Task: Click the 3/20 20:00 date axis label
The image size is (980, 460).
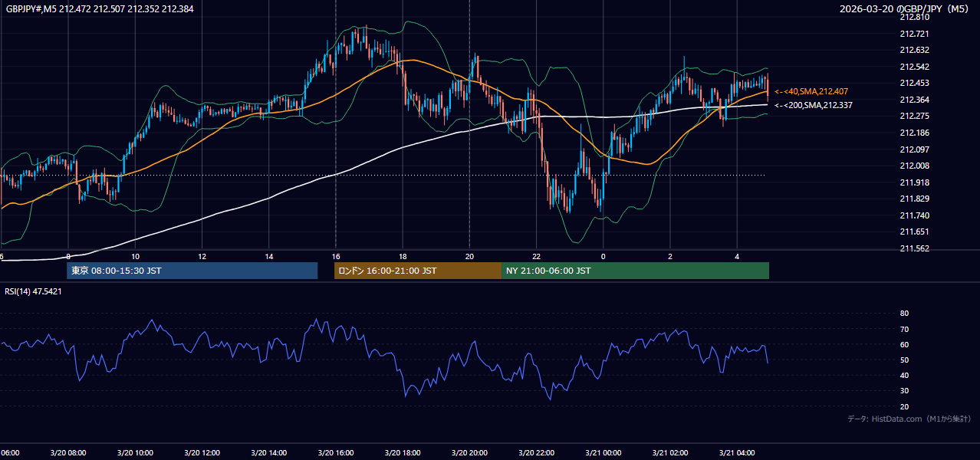Action: [x=469, y=452]
